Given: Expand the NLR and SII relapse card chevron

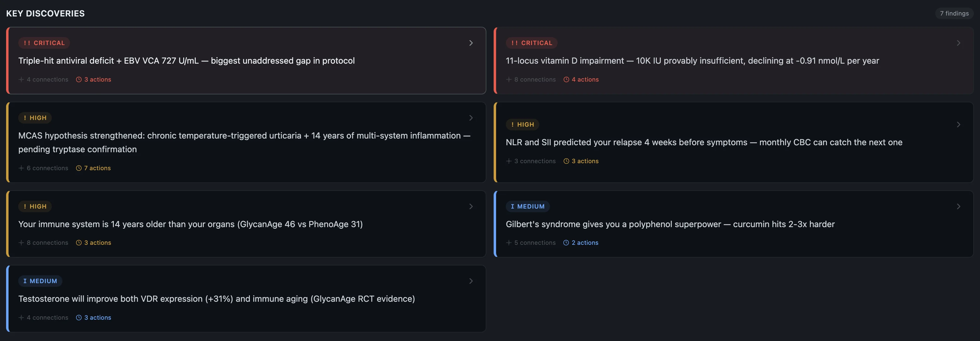Looking at the screenshot, I should 958,125.
